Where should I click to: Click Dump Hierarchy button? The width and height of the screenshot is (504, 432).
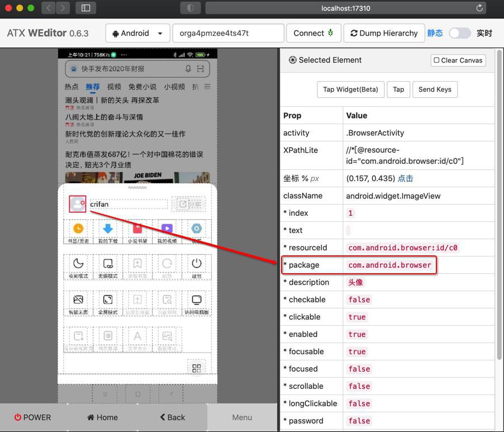click(x=384, y=33)
